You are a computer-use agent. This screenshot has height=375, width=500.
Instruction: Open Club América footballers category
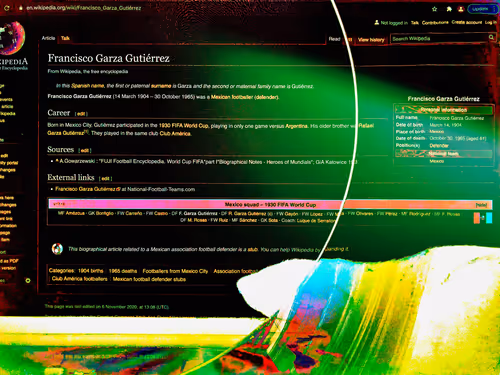click(80, 279)
